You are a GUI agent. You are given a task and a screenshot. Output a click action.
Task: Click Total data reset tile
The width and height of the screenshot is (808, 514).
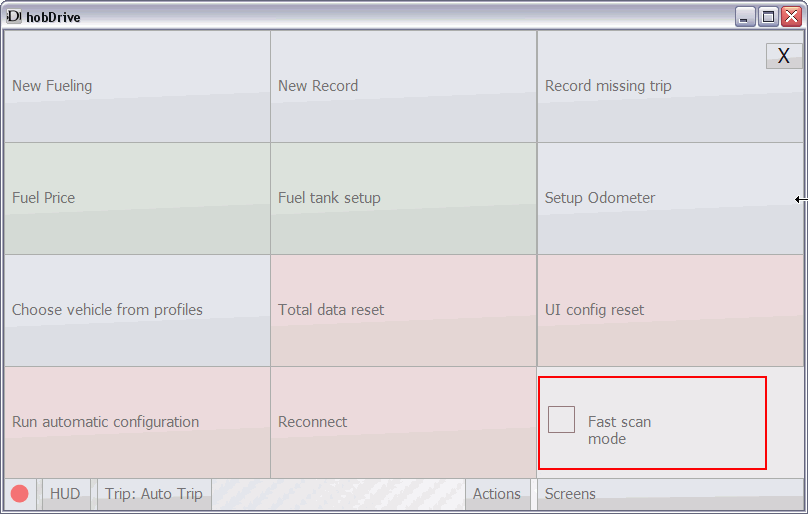point(403,310)
